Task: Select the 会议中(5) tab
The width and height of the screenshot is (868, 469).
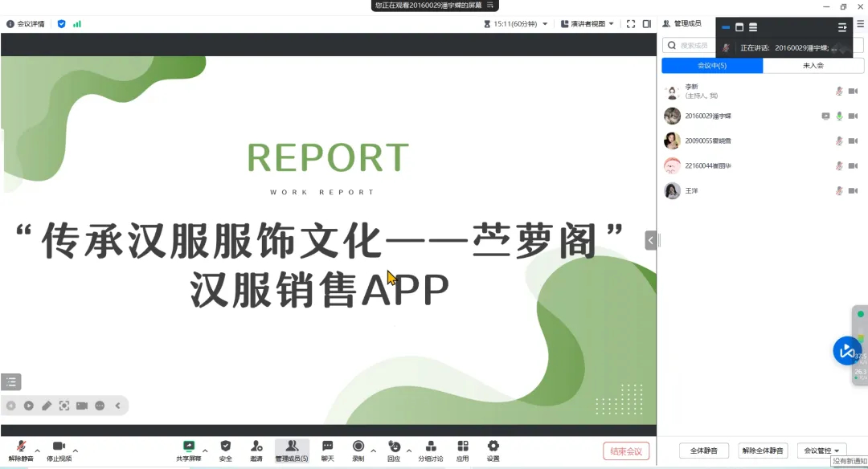Action: (x=711, y=66)
